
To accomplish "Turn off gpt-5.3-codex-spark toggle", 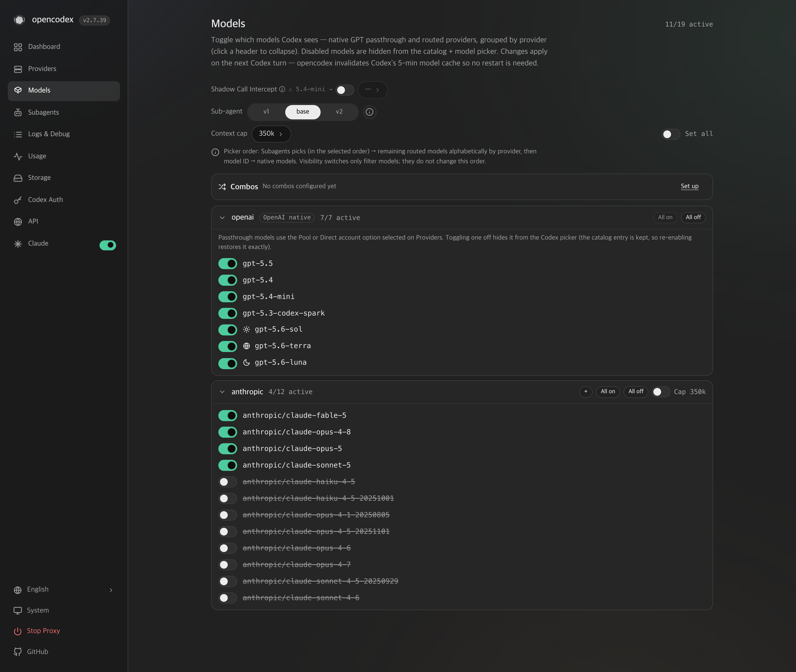I will click(227, 313).
